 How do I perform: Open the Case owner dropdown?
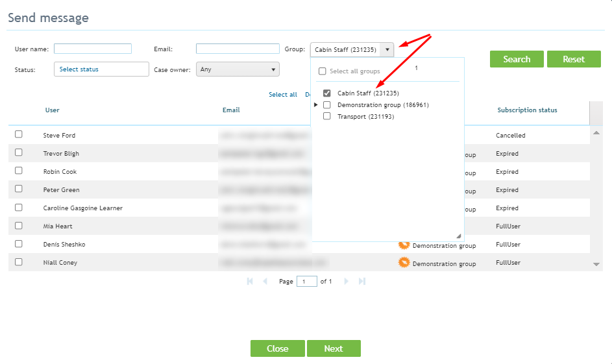(238, 69)
